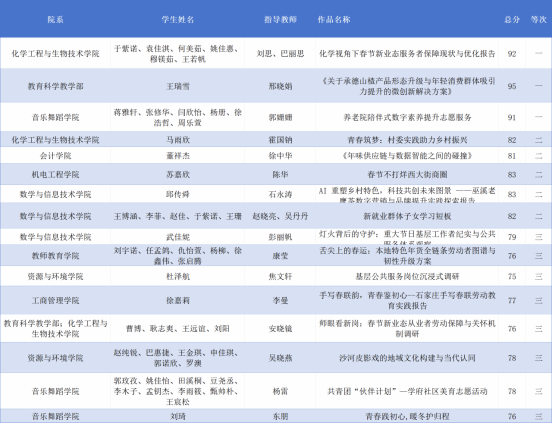Screen dimensions: 552x424
Task: Click the title 新就业群体子女学习短板
Action: click(407, 216)
